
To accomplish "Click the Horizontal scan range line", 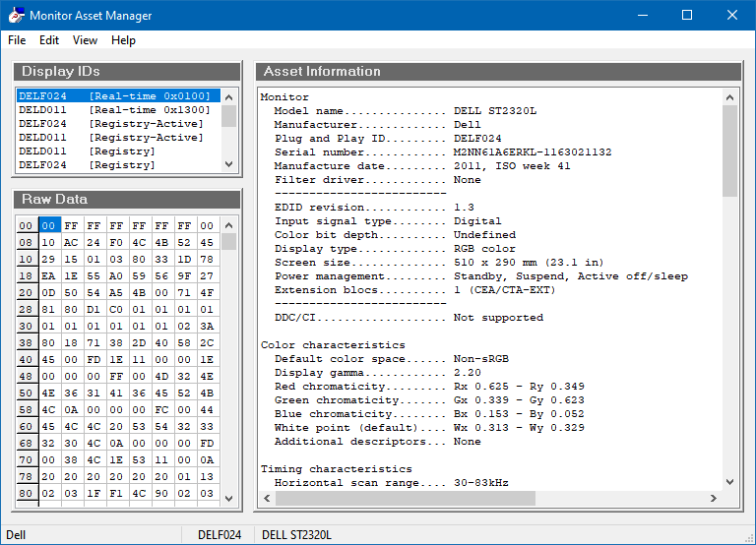I will point(392,483).
